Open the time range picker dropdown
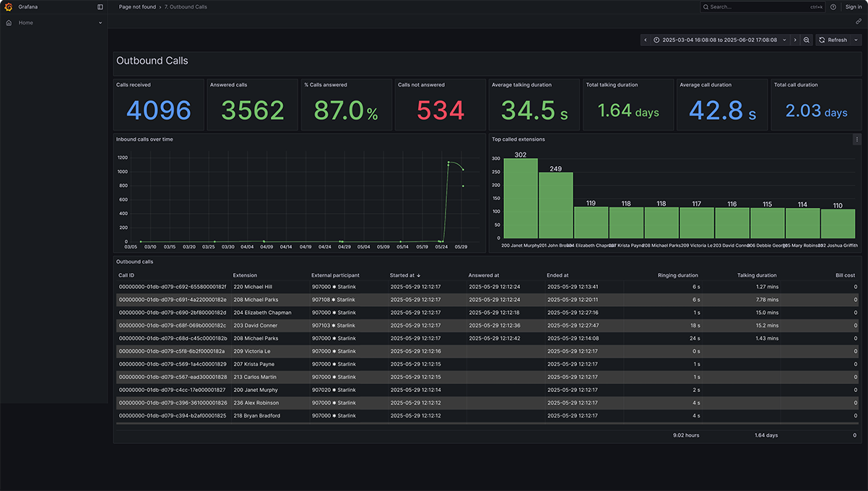Viewport: 868px width, 491px height. tap(719, 40)
